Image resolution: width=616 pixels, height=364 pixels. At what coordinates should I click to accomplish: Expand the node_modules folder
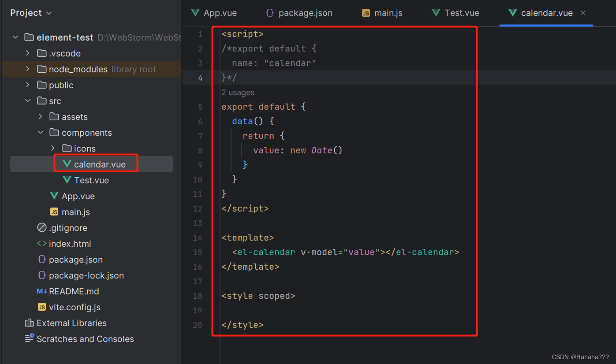pyautogui.click(x=28, y=69)
